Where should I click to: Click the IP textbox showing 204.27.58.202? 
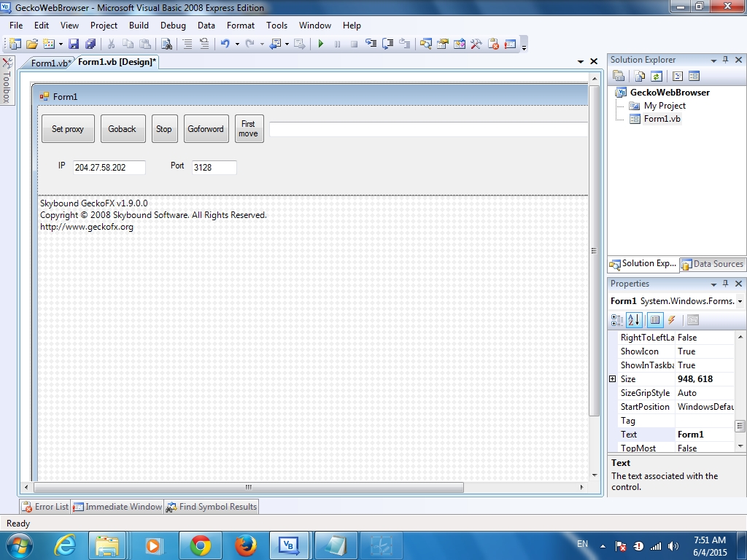[x=109, y=167]
